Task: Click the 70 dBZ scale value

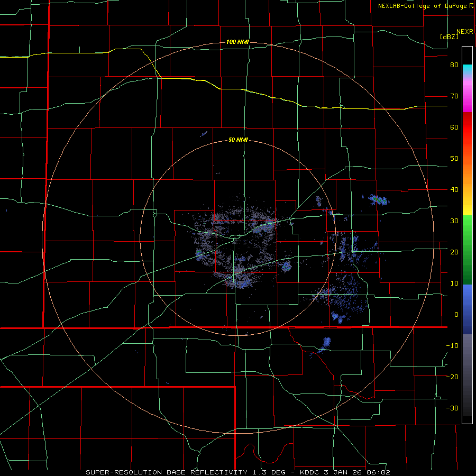Action: (x=454, y=96)
